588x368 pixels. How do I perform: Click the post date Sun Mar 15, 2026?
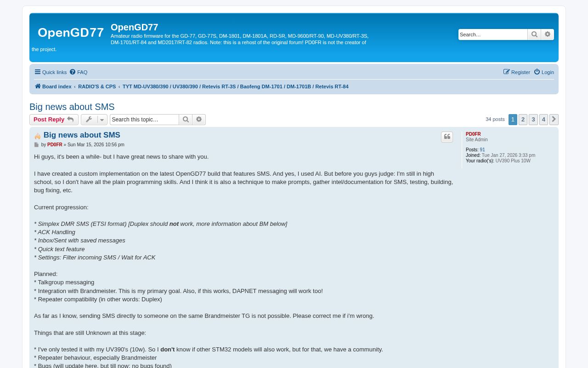point(96,144)
